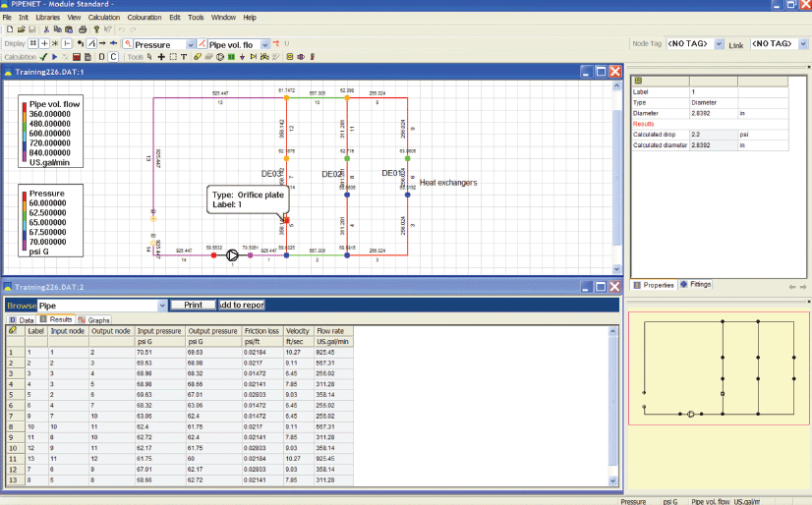This screenshot has height=505, width=812.
Task: Select the orifice plate tool icon
Action: pos(290,57)
